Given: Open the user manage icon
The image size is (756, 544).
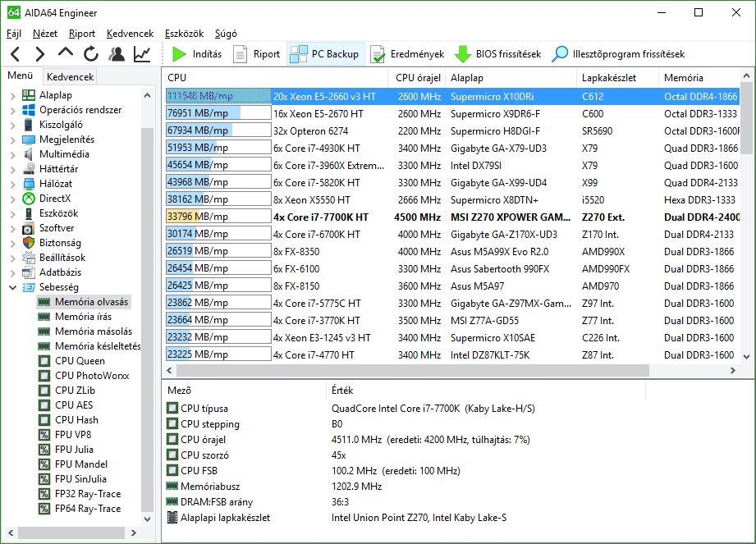Looking at the screenshot, I should [x=117, y=54].
